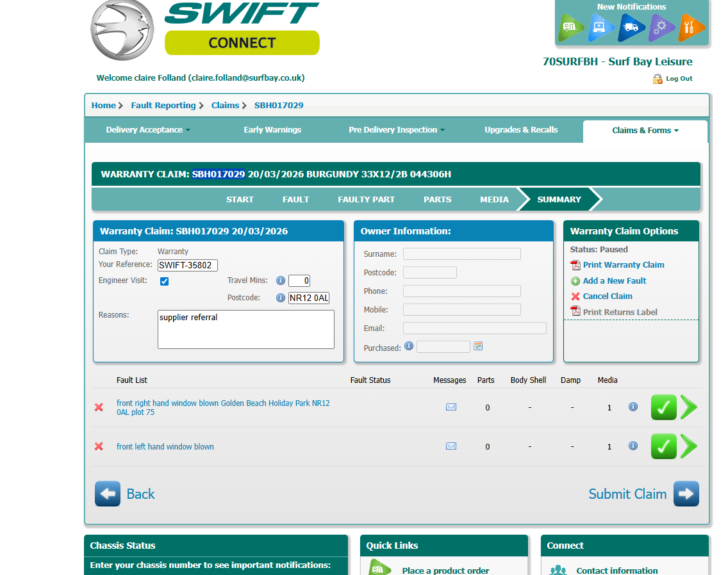Expand the Claims & Forms menu
Image resolution: width=728 pixels, height=575 pixels.
(x=645, y=131)
